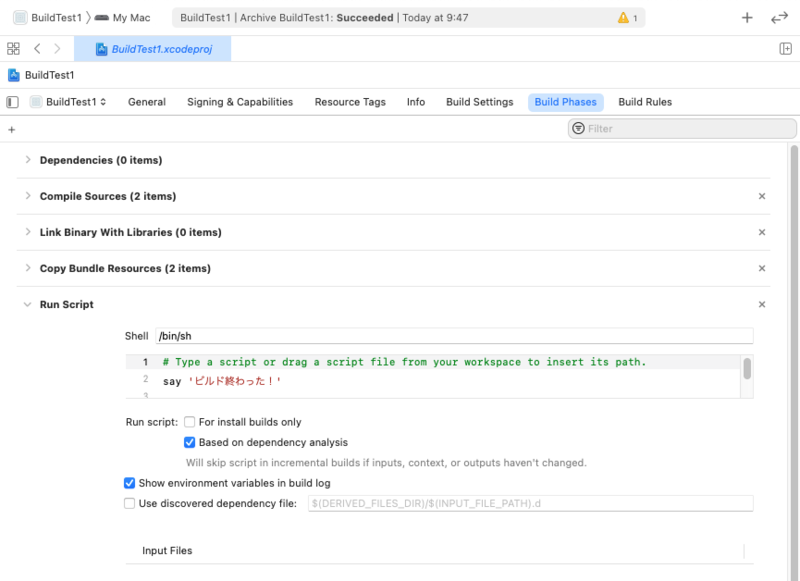The width and height of the screenshot is (800, 581).
Task: Click the Run Script title label
Action: click(x=67, y=305)
